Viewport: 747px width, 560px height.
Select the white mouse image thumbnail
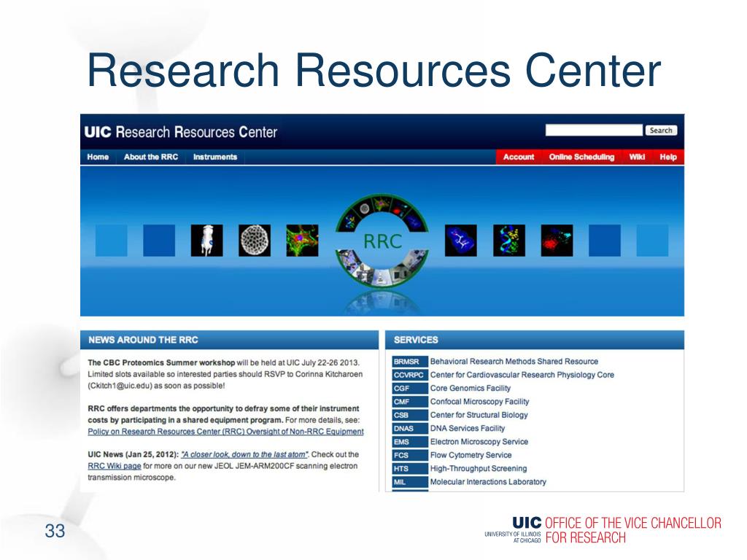coord(206,241)
